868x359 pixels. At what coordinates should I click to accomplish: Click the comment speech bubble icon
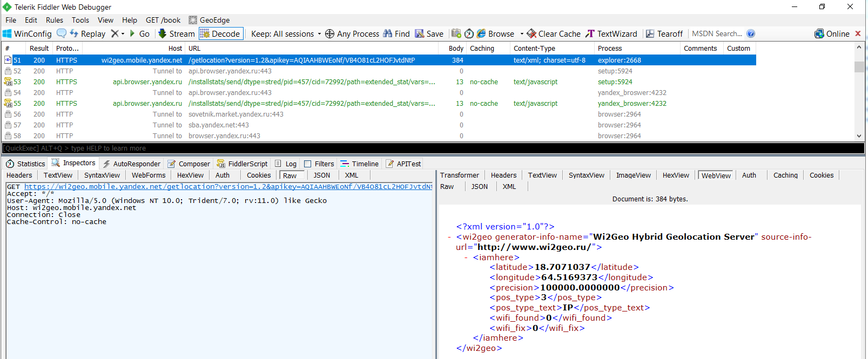(62, 33)
